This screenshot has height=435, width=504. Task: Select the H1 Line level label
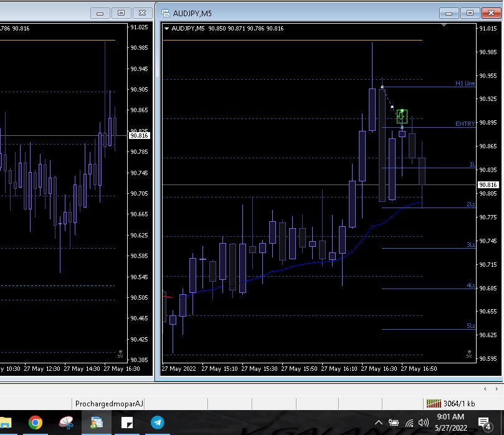click(465, 83)
